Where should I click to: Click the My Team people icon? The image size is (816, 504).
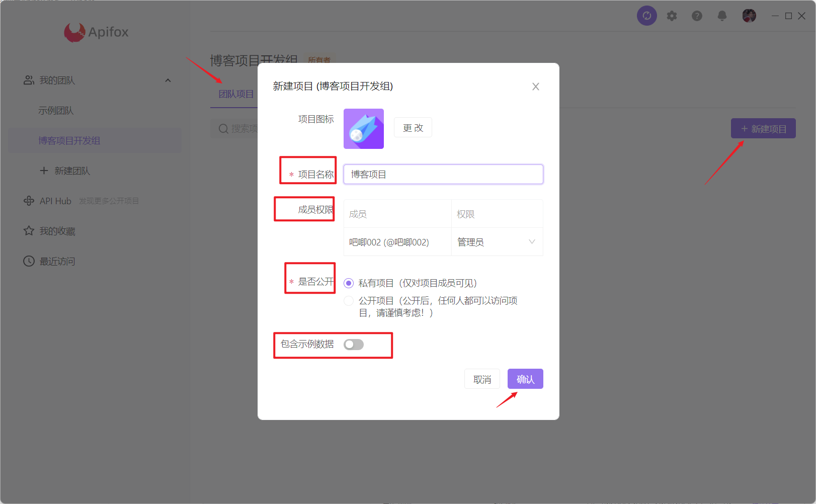tap(29, 80)
